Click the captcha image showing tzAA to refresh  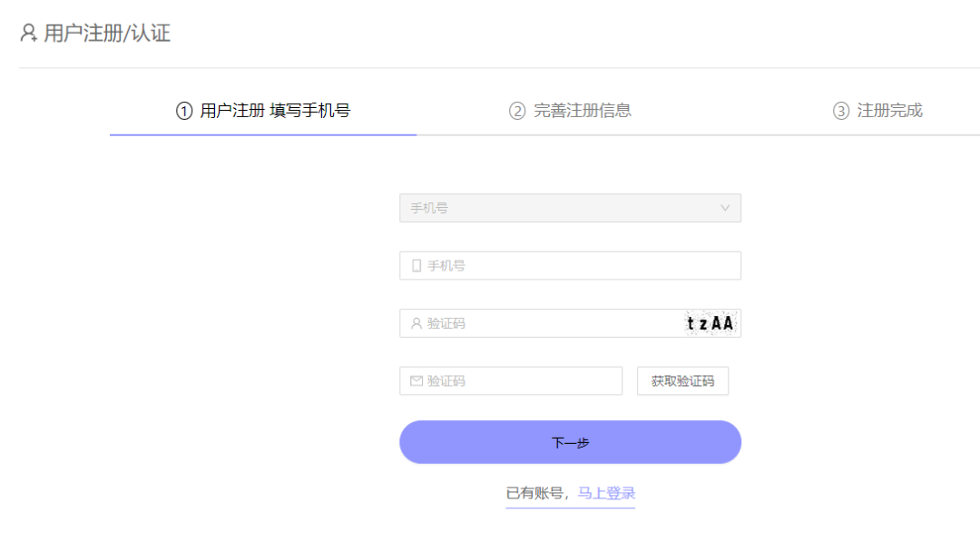click(x=710, y=323)
